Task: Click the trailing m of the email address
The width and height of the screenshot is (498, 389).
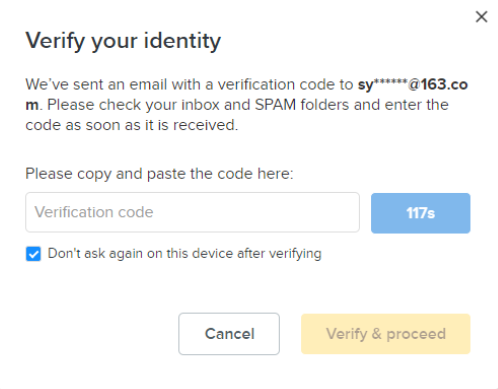Action: pos(32,105)
